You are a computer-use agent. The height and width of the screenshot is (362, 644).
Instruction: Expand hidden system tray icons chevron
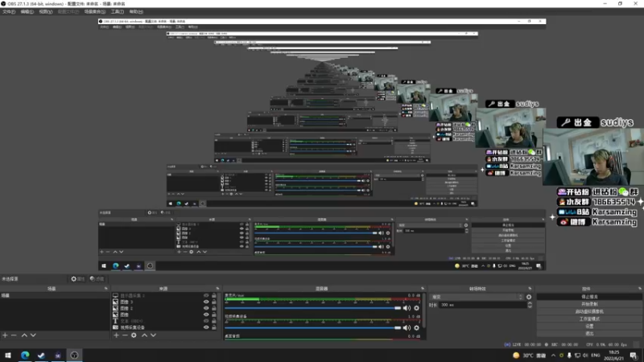(x=553, y=356)
